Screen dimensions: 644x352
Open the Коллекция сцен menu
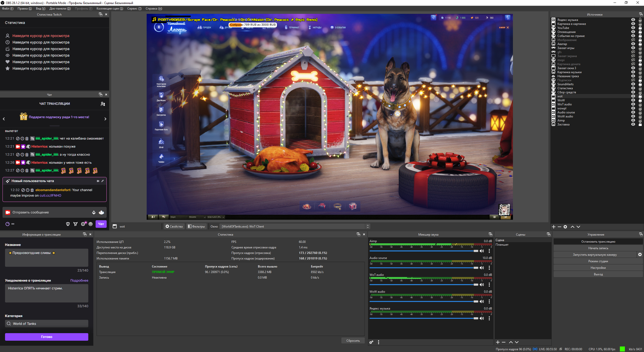pyautogui.click(x=110, y=8)
